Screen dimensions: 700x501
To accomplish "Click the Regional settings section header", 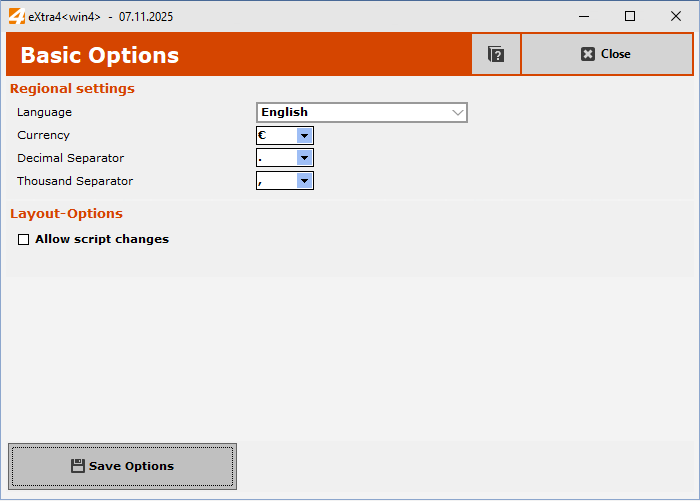I will pos(72,88).
